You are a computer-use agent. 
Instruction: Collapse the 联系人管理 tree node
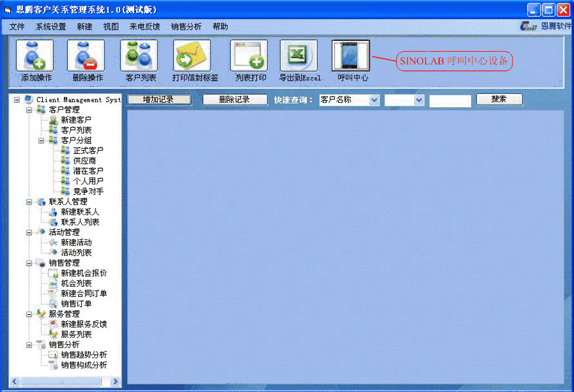coord(29,202)
